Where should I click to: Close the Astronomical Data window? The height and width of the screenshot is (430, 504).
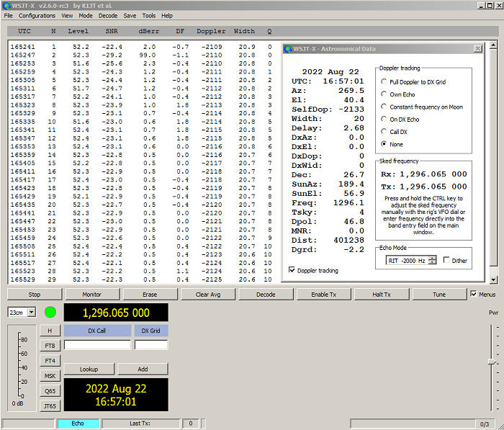[477, 48]
